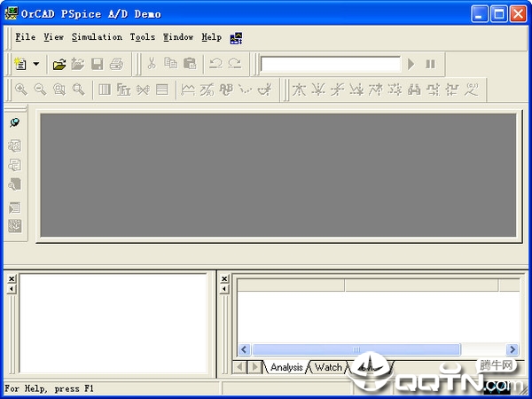Click the small arrow under right pane's X

(x=224, y=289)
